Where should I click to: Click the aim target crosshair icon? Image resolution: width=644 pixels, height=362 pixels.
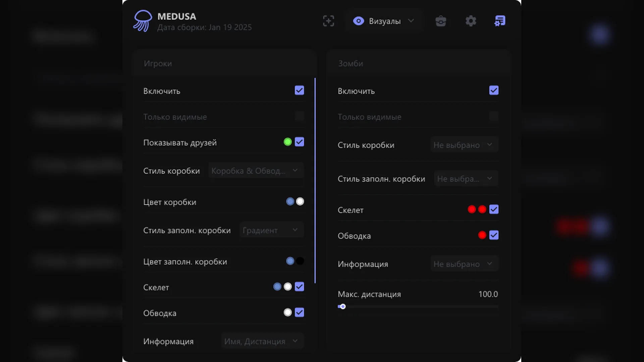(328, 21)
